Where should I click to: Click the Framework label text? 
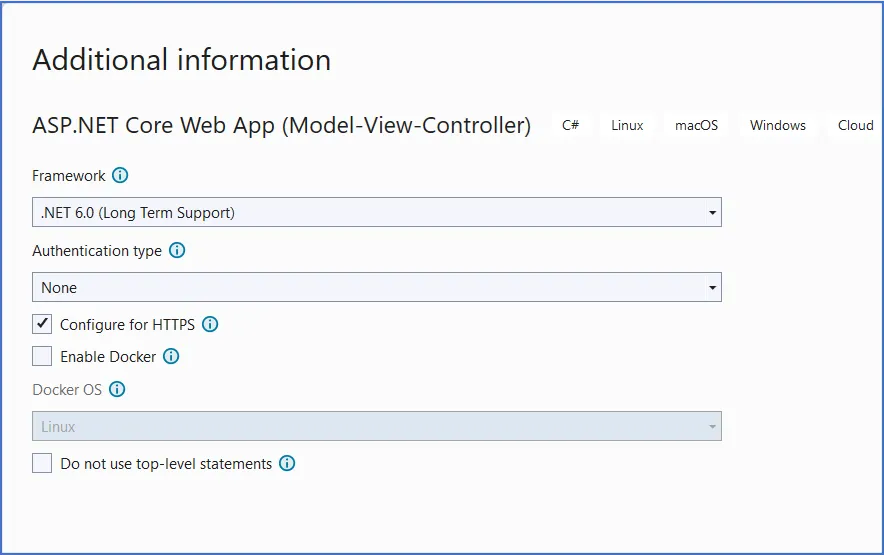coord(69,176)
